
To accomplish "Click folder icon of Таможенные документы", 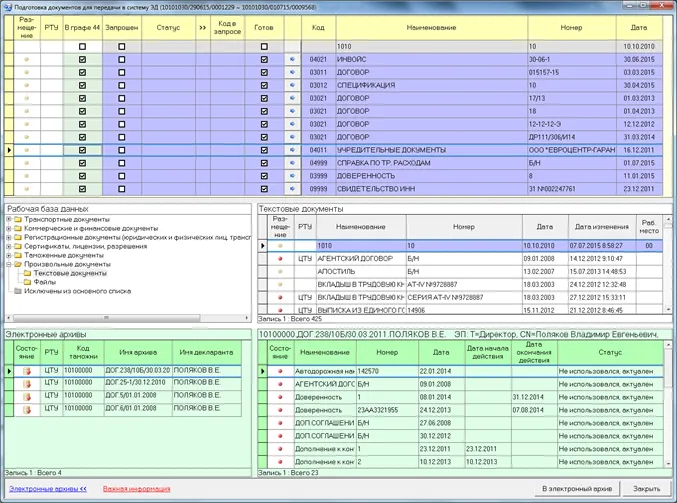I will tap(18, 255).
